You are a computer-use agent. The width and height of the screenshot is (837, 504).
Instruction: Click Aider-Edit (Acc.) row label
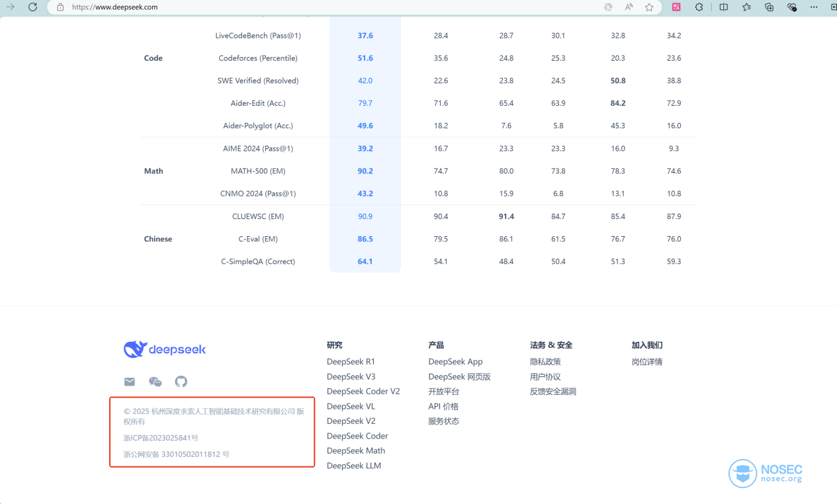pyautogui.click(x=258, y=103)
